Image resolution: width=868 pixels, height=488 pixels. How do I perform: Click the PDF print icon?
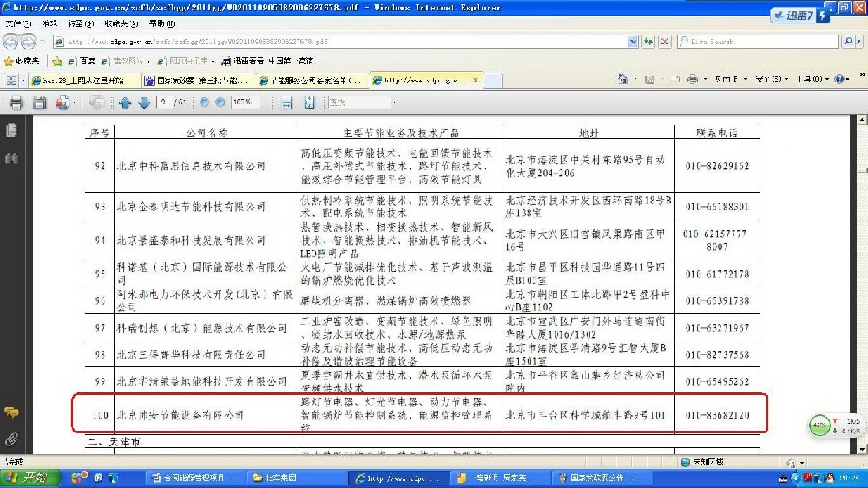click(x=16, y=102)
